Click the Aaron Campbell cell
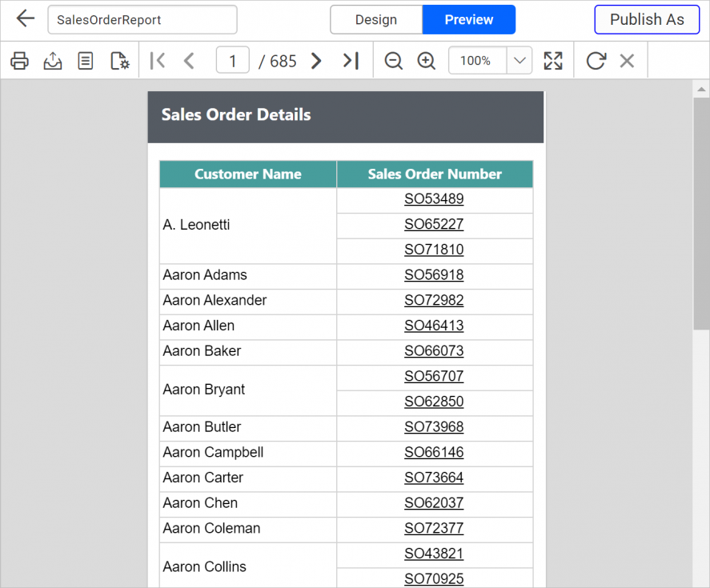This screenshot has height=588, width=710. [x=248, y=454]
